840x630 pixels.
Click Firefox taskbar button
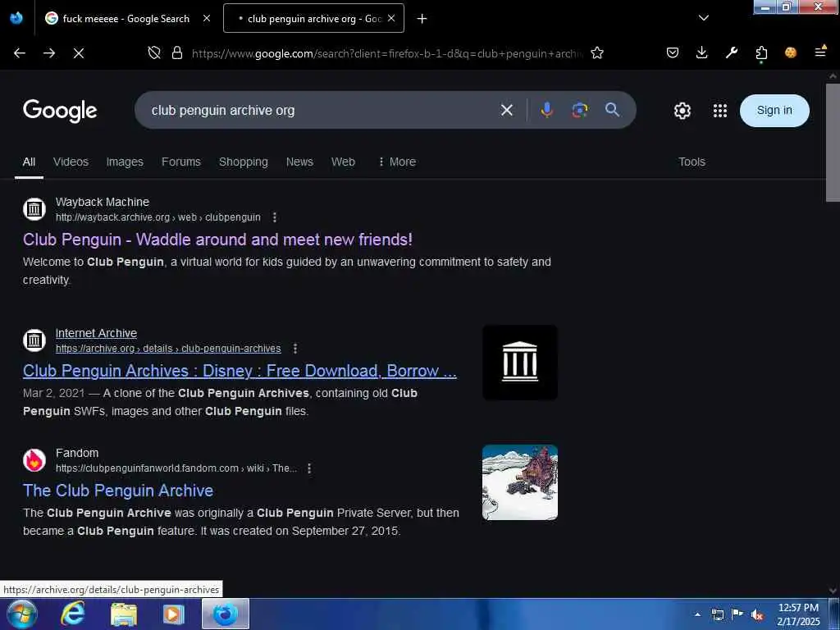click(x=225, y=614)
